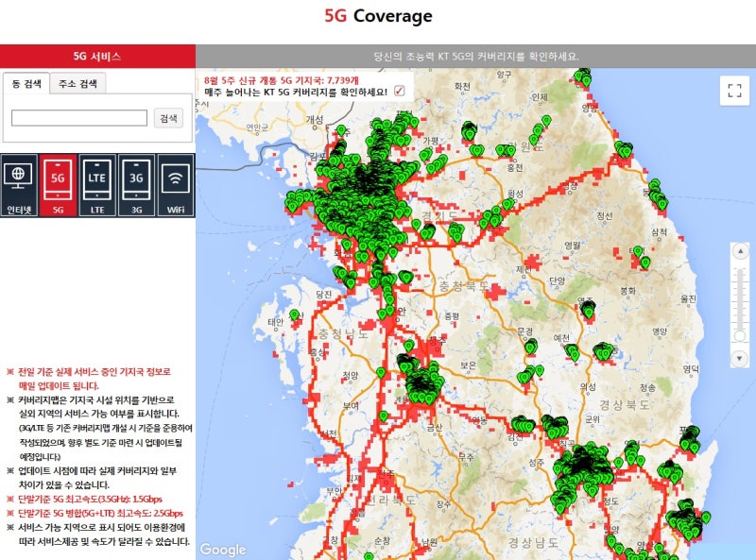Click zoom out arrow on map slider
Screen dimensions: 756x560
point(740,358)
